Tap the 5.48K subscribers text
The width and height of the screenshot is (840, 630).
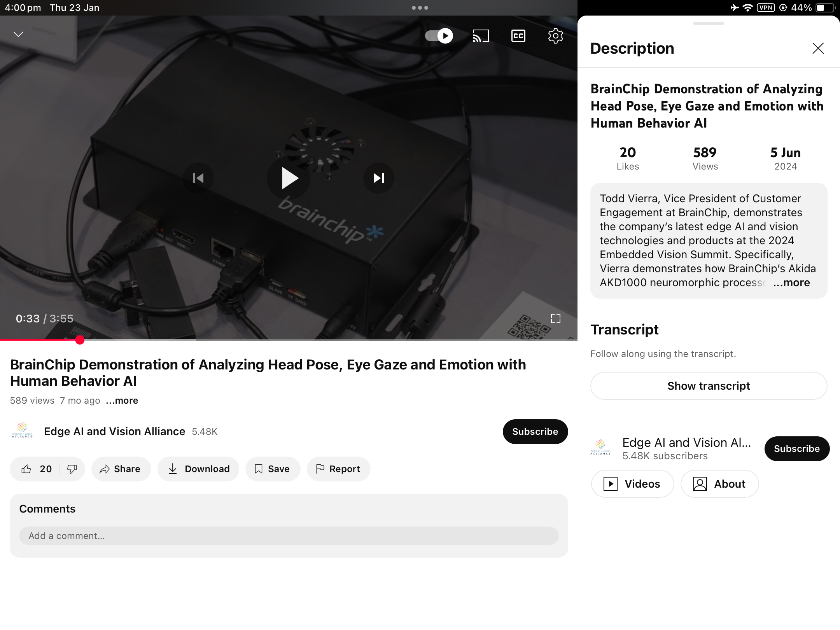pos(665,456)
